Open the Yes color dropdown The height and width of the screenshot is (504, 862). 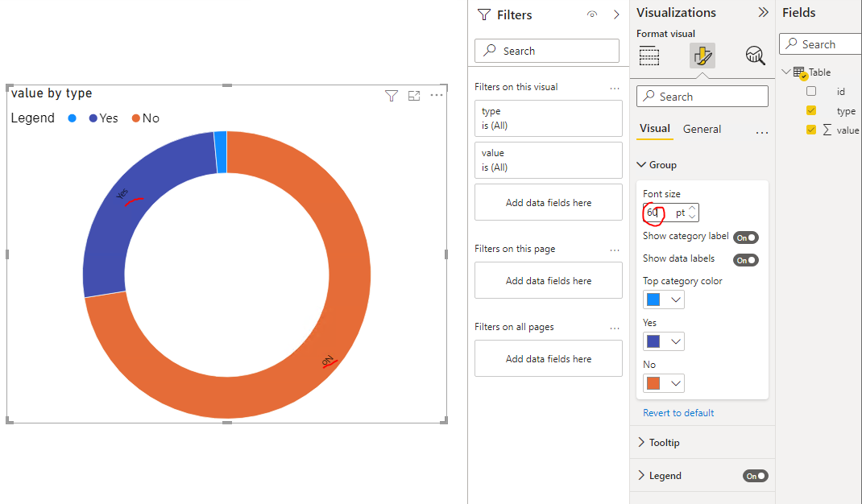pos(664,341)
